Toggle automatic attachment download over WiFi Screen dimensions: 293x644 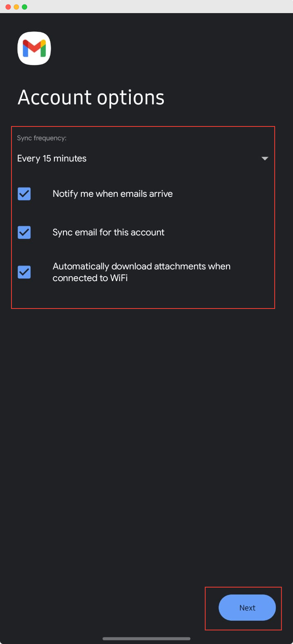pos(24,272)
